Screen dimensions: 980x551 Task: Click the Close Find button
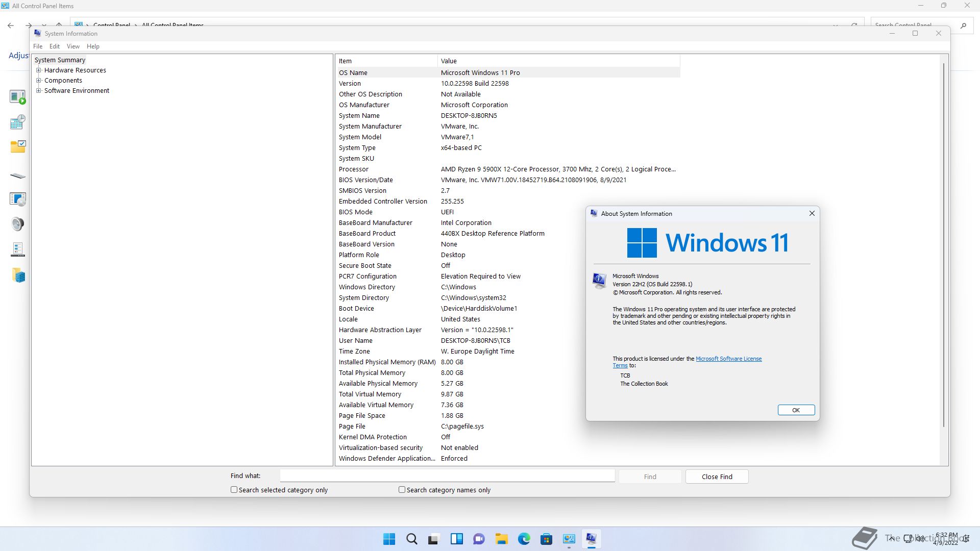click(717, 477)
